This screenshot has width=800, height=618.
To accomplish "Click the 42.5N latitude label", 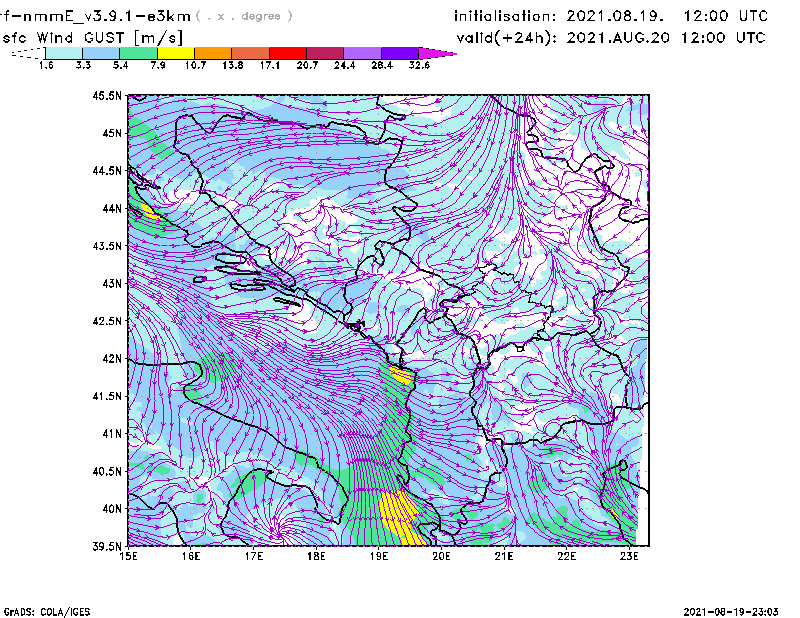I will [x=107, y=321].
